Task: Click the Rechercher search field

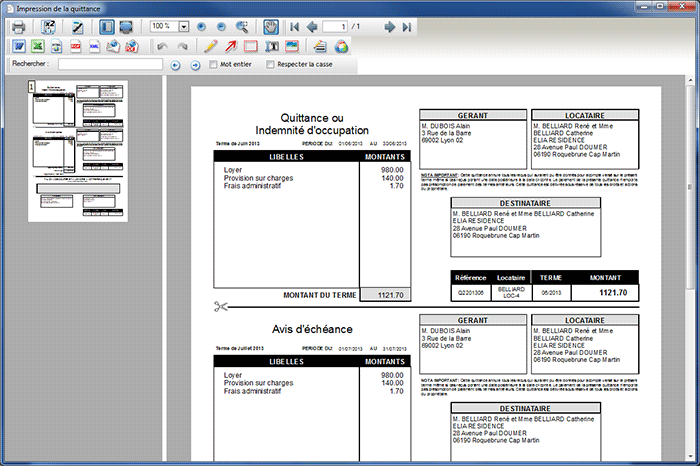Action: [110, 65]
